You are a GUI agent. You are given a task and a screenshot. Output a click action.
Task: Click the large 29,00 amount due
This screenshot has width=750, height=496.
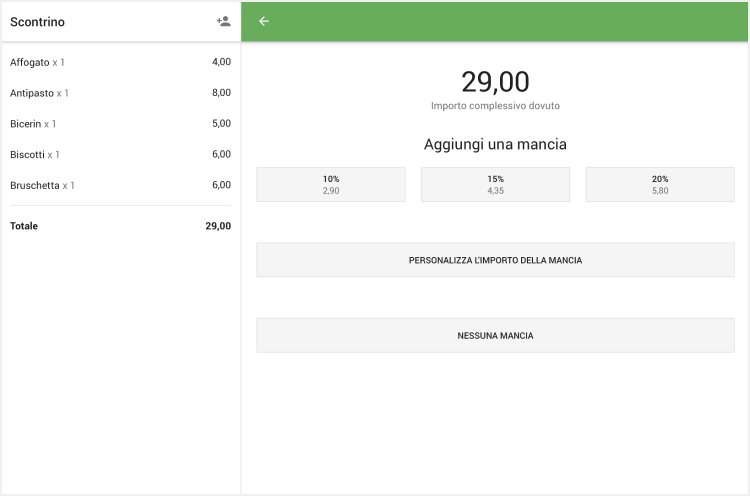point(495,81)
